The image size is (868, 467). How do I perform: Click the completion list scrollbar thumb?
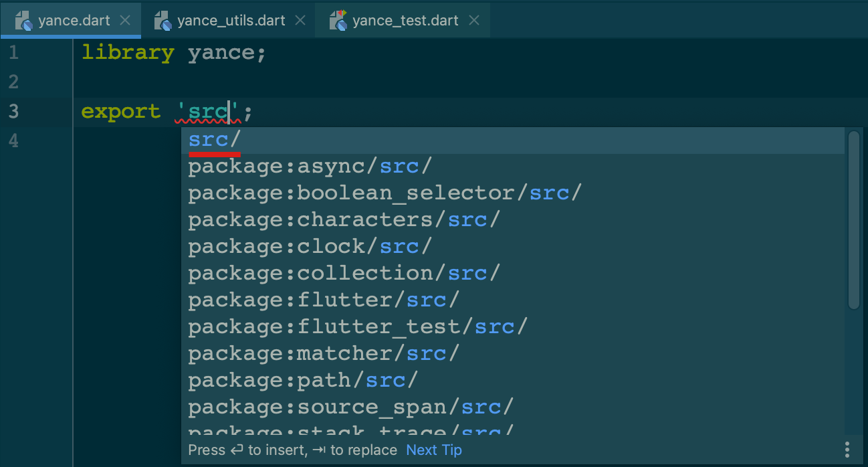[x=854, y=220]
